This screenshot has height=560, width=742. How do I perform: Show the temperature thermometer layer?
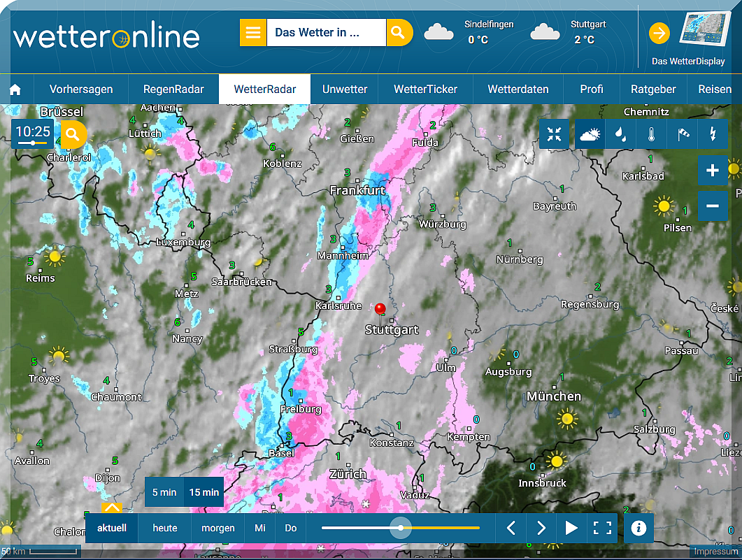[x=651, y=134]
